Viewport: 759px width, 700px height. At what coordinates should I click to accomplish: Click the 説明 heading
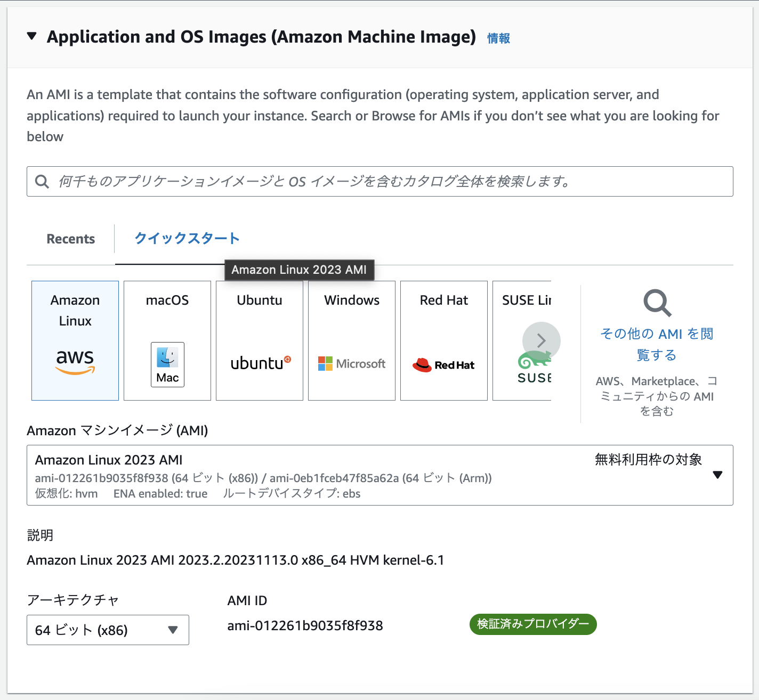[x=40, y=535]
